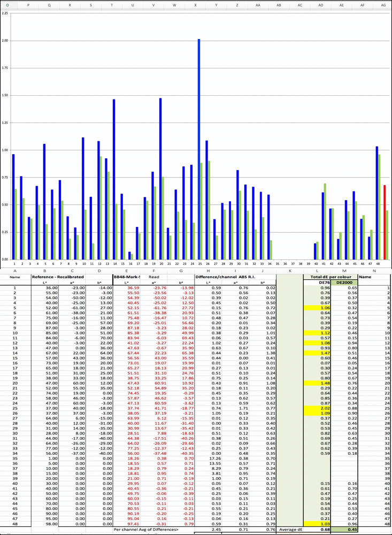Select the DE2000 header cell

point(344,282)
